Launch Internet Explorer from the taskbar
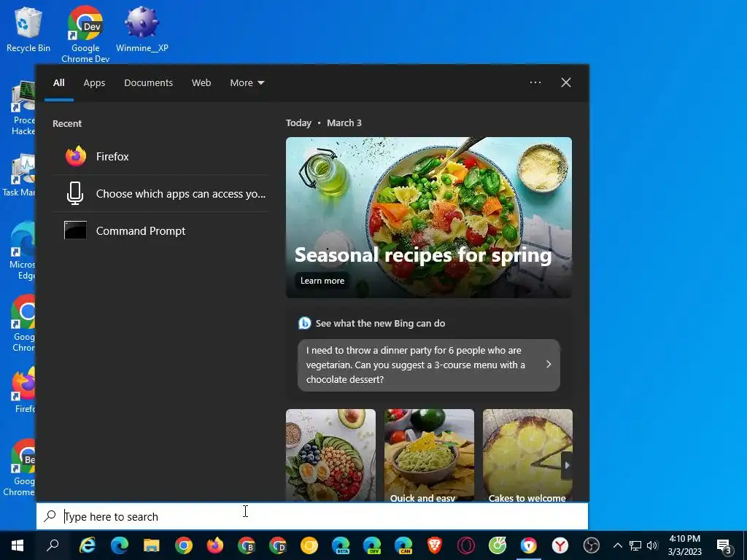 point(88,545)
